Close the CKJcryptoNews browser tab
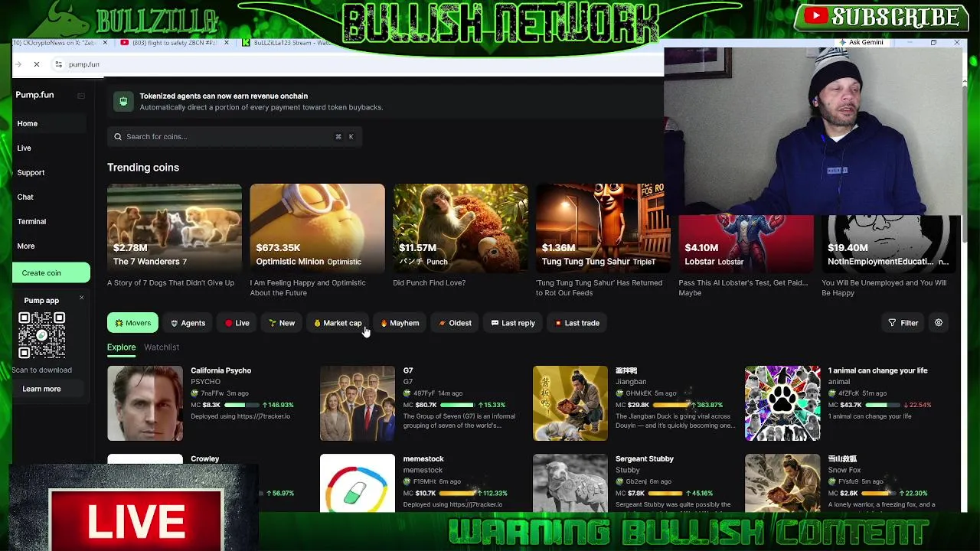 [x=105, y=43]
